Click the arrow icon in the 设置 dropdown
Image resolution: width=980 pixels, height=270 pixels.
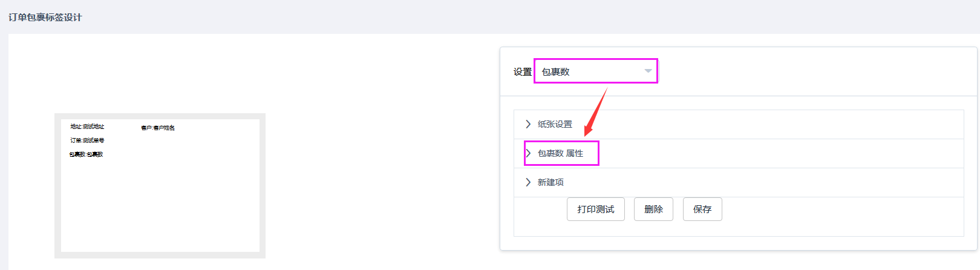[x=648, y=71]
